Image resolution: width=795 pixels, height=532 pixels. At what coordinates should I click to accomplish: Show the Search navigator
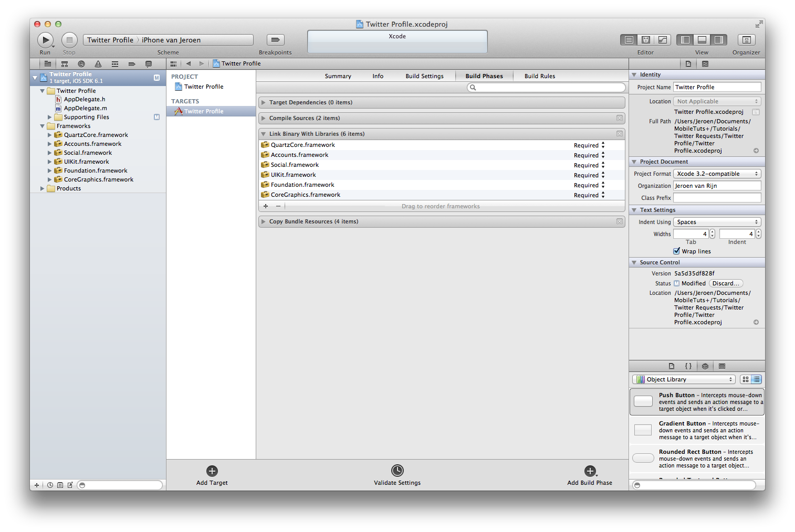click(81, 64)
